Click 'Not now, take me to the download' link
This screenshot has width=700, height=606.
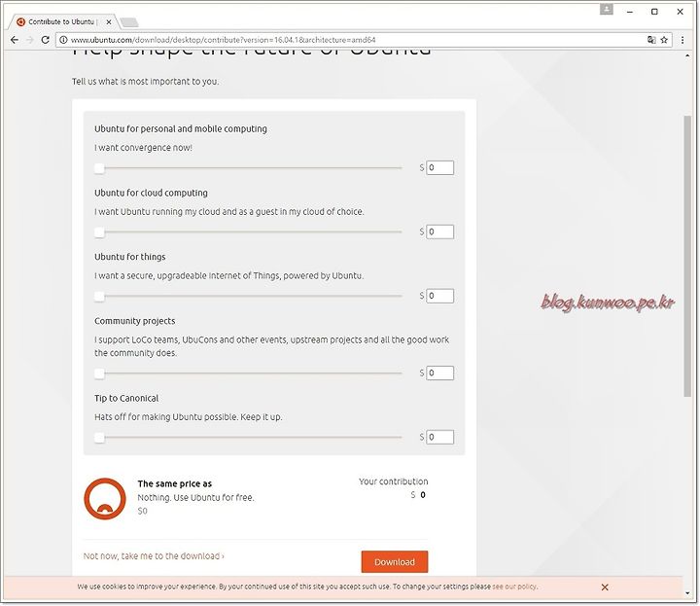[154, 556]
